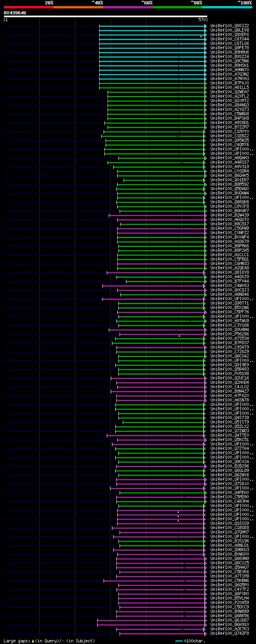This screenshot has width=256, height=644.
Task: Select hit UniRef100_Q2WEA7
Action: pos(230,92)
